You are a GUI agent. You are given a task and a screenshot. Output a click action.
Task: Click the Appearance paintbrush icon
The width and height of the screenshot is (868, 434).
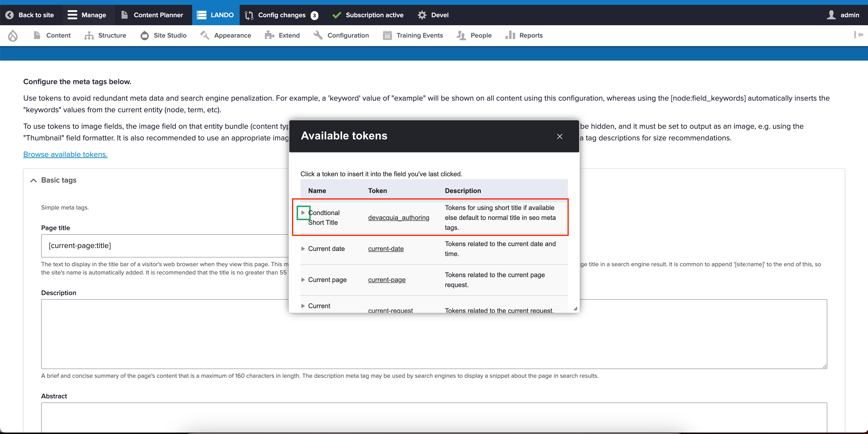coord(205,35)
